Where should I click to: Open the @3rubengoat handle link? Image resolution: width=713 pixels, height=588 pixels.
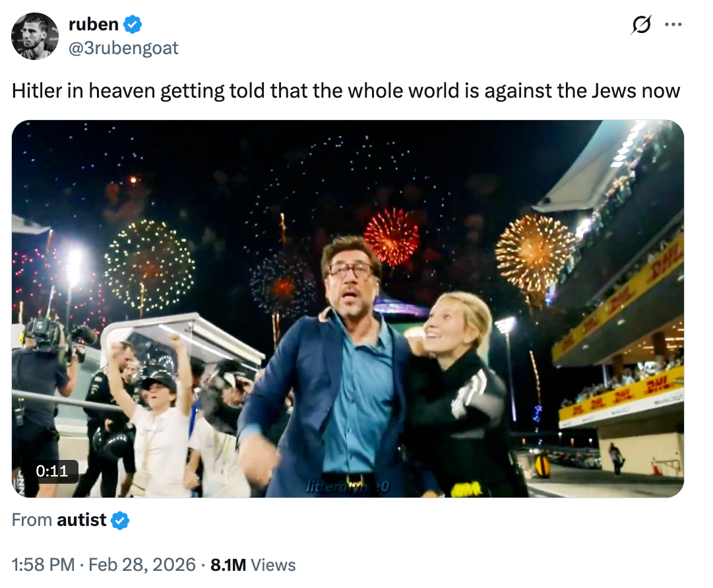point(123,48)
